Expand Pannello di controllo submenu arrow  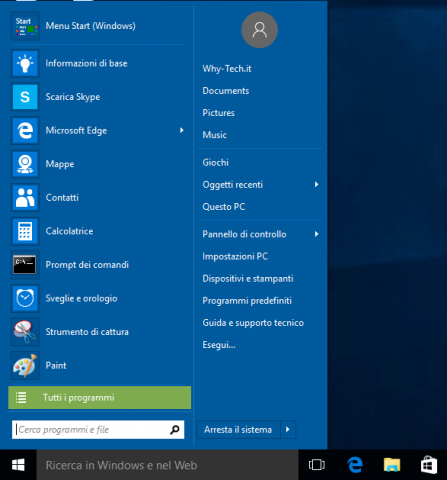(316, 234)
